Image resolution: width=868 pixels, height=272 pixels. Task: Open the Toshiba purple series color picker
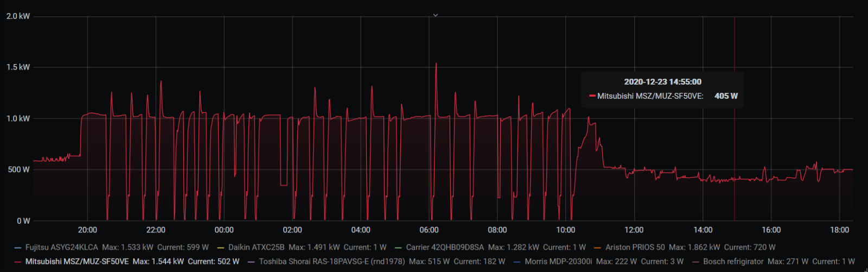[251, 262]
